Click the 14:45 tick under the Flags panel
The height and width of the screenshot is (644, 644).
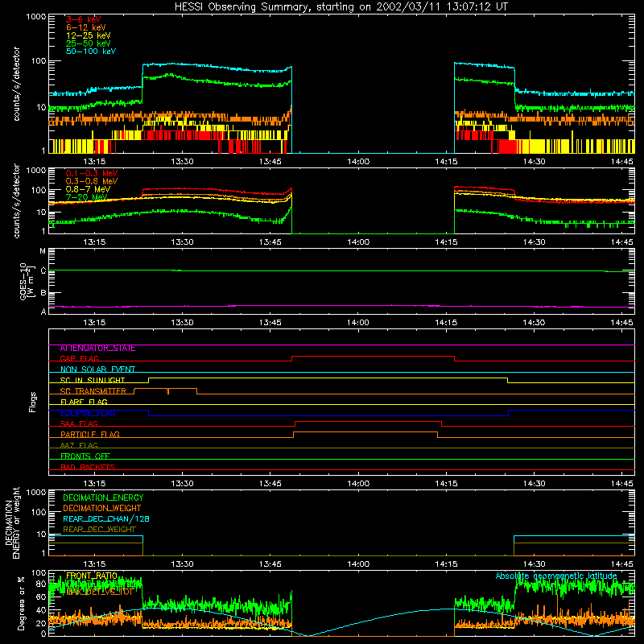point(621,484)
